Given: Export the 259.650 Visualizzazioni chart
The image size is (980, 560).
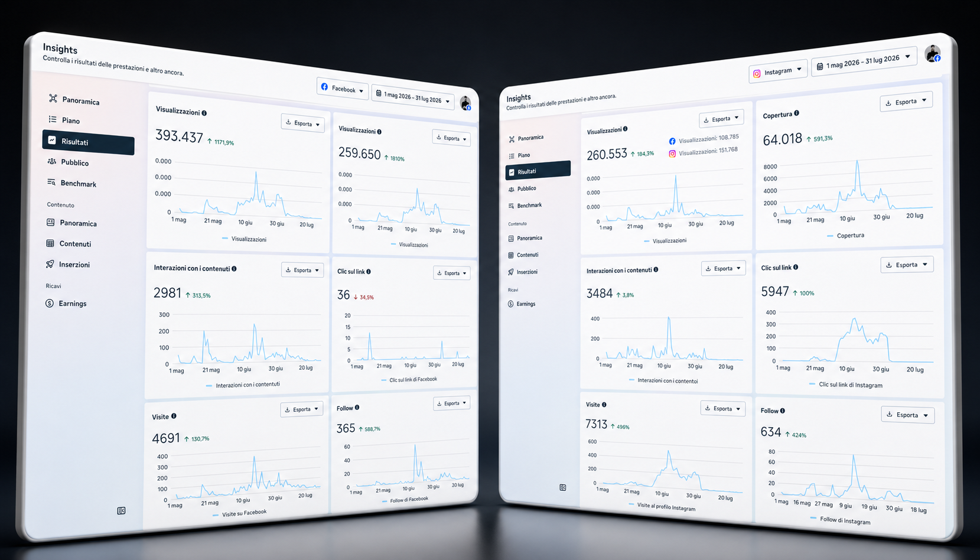Looking at the screenshot, I should [451, 138].
